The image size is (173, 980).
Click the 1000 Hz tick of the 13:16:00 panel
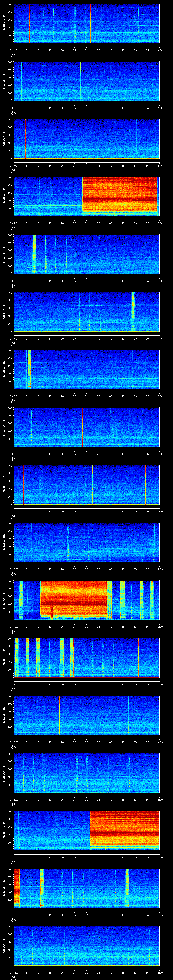point(9,869)
